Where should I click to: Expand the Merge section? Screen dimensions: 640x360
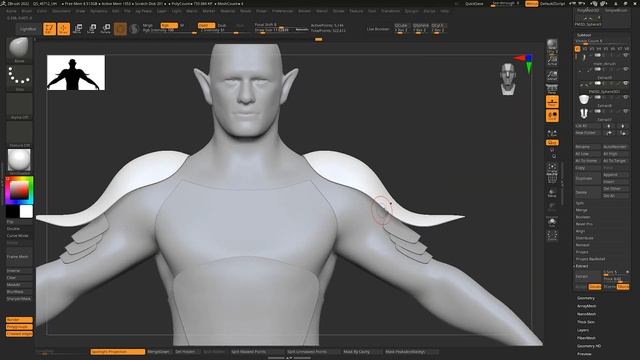tap(581, 210)
